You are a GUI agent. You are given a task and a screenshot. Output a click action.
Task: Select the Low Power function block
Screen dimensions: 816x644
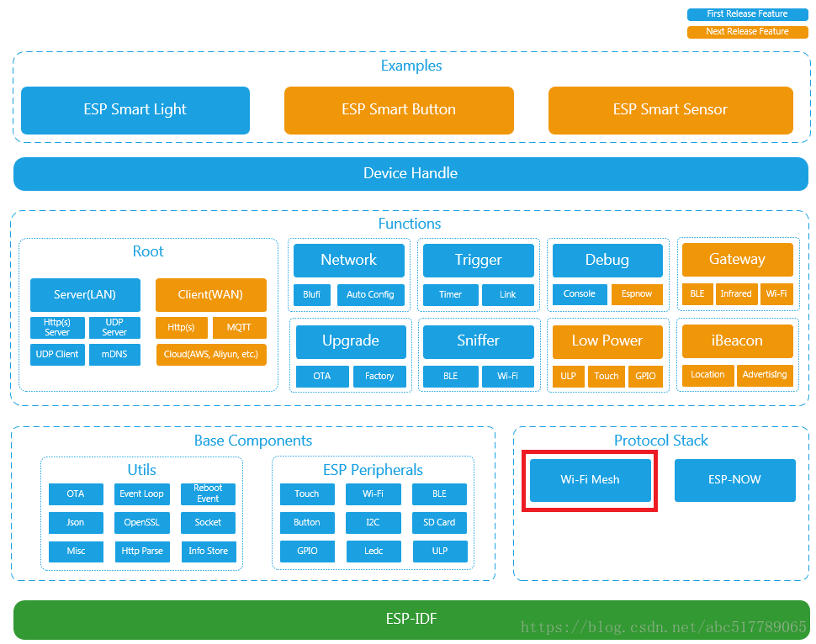(607, 342)
